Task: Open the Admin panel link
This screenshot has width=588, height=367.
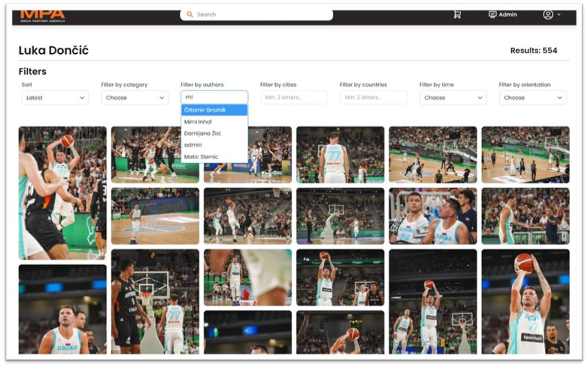Action: click(x=503, y=15)
